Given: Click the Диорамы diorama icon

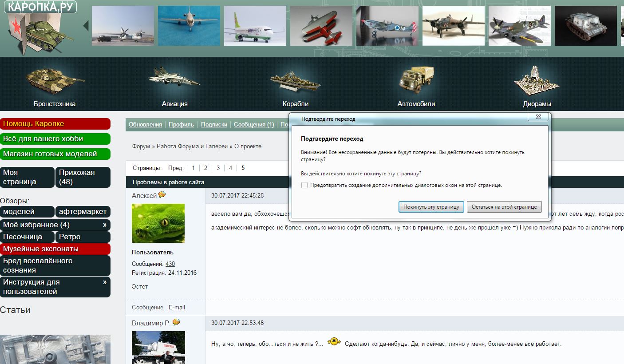Looking at the screenshot, I should pyautogui.click(x=537, y=81).
